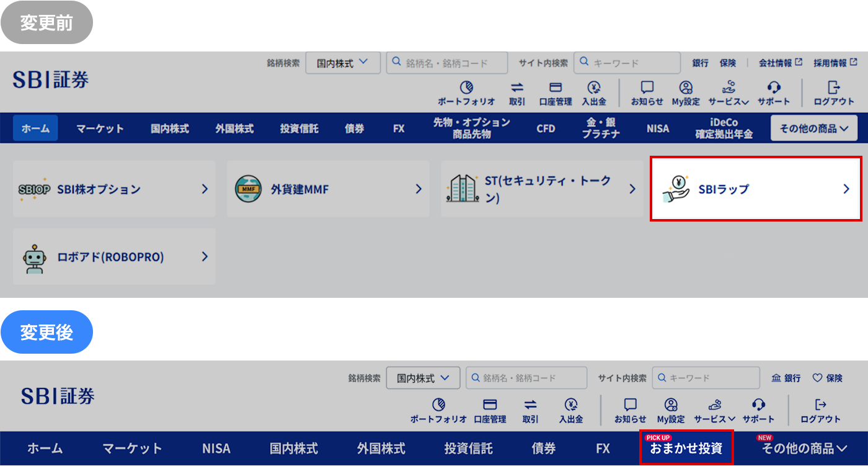Open 口座管理 icon in the after header
This screenshot has width=868, height=466.
[490, 411]
